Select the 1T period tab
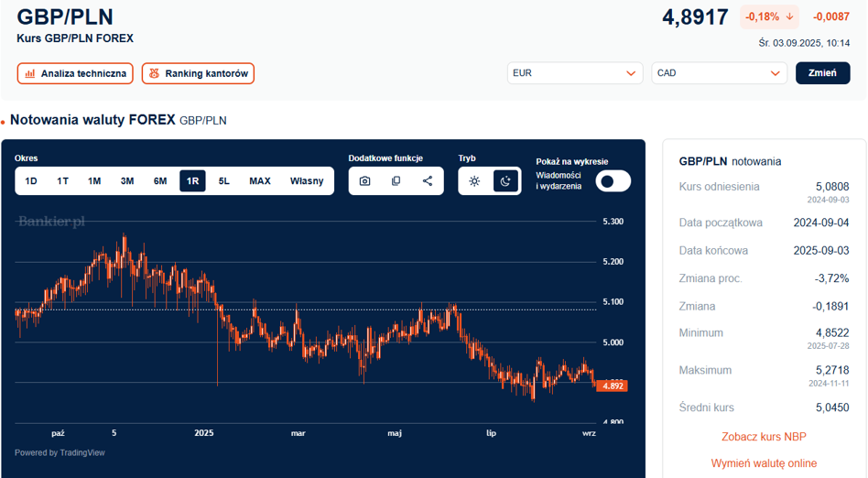 click(x=62, y=181)
